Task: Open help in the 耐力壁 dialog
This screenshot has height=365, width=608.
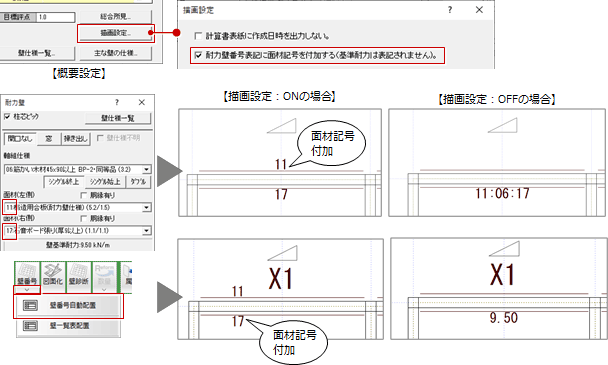Action: click(x=117, y=102)
